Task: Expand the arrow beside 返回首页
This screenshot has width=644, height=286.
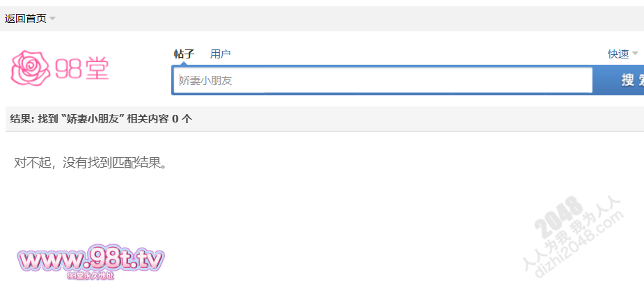Action: coord(53,19)
